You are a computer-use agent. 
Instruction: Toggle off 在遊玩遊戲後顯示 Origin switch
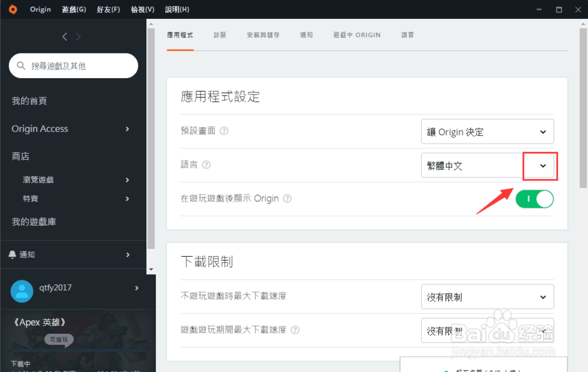click(534, 199)
